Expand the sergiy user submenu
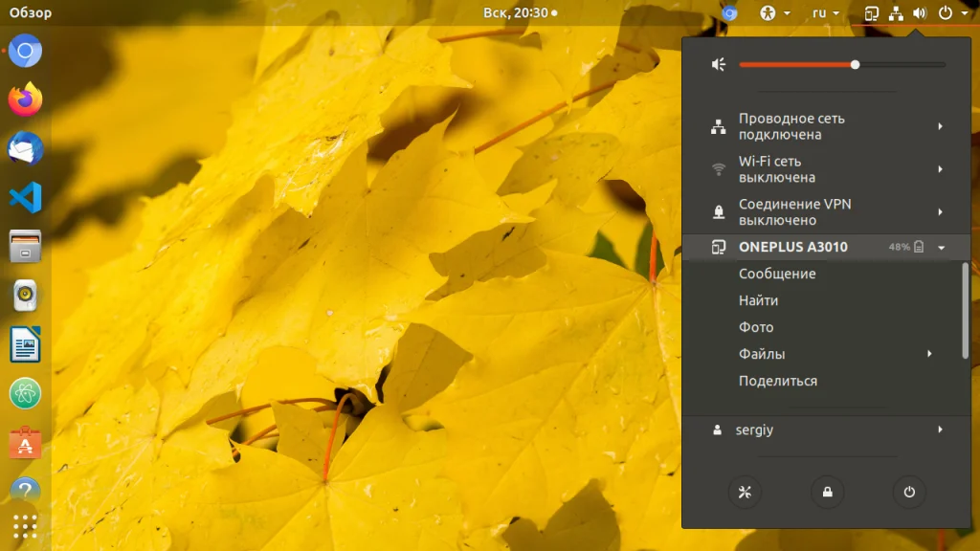The width and height of the screenshot is (980, 551). pyautogui.click(x=826, y=430)
